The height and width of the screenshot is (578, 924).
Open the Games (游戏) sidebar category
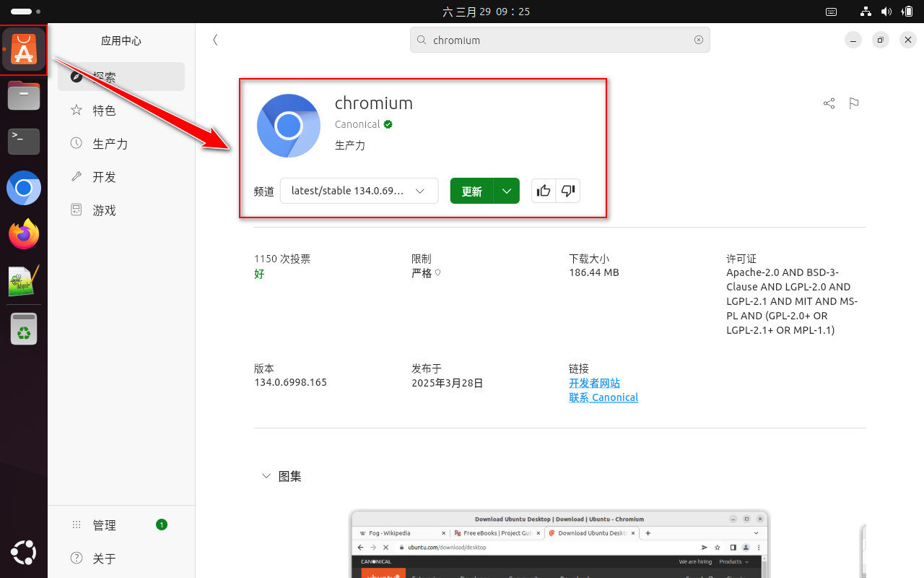121,210
